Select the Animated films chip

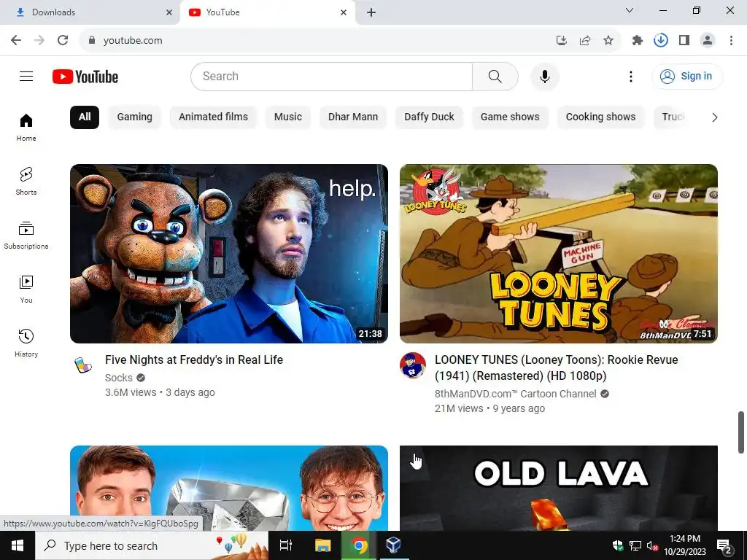(214, 117)
